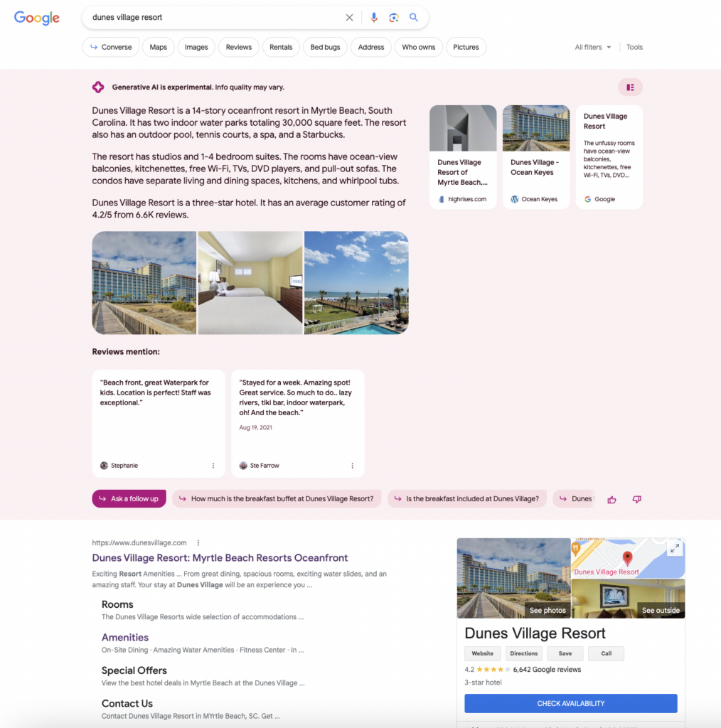The width and height of the screenshot is (721, 728).
Task: Click the red map pin marker
Action: pos(627,557)
